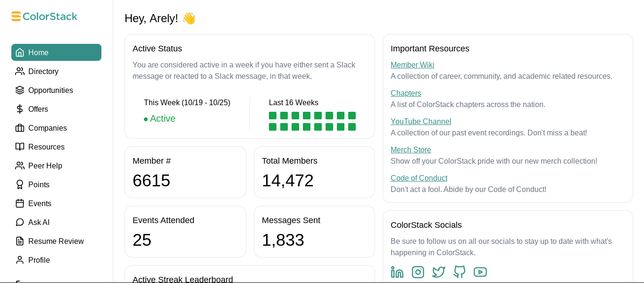Screen dimensions: 644x283
Task: Open the LinkedIn social icon
Action: [x=397, y=272]
